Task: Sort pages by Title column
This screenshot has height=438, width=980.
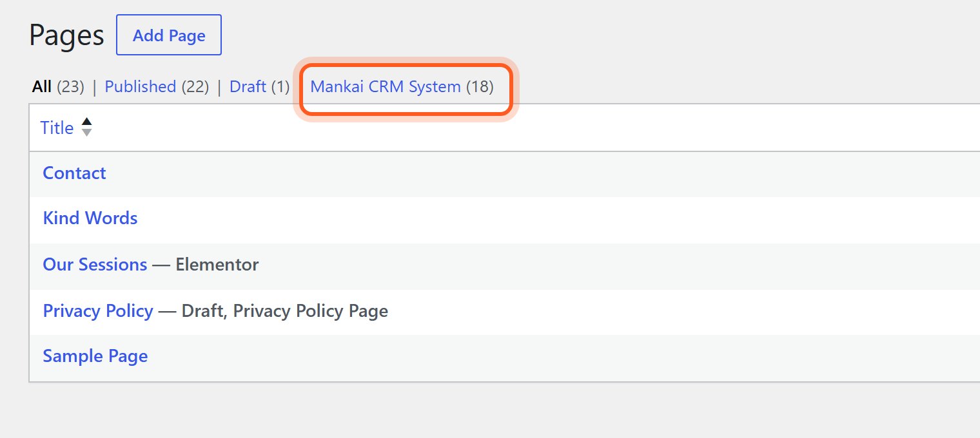Action: click(57, 128)
